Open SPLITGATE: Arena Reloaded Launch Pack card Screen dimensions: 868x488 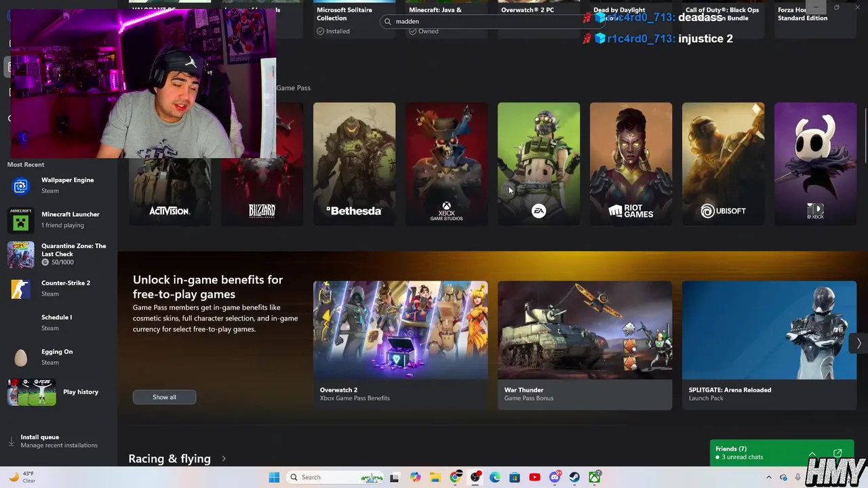point(769,345)
